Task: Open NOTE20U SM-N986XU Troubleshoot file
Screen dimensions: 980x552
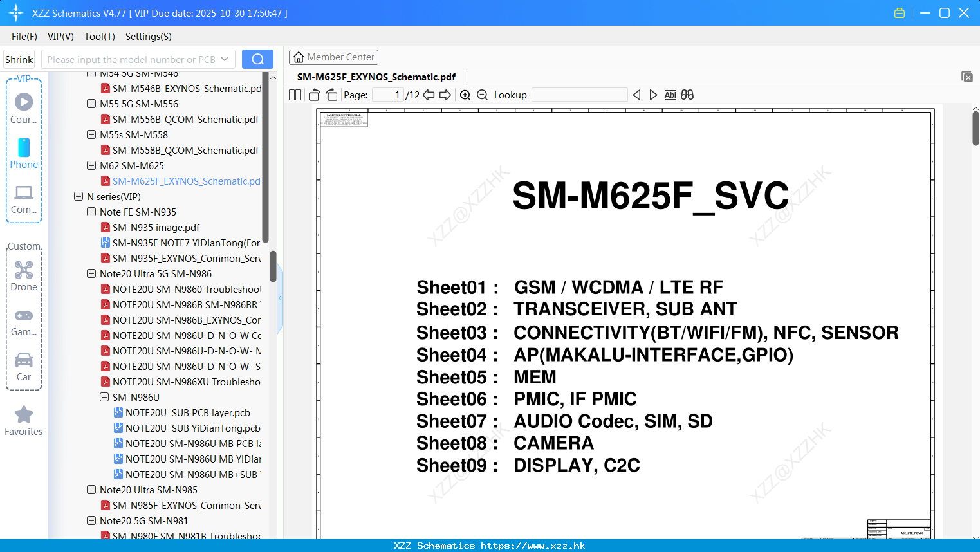Action: pyautogui.click(x=181, y=382)
